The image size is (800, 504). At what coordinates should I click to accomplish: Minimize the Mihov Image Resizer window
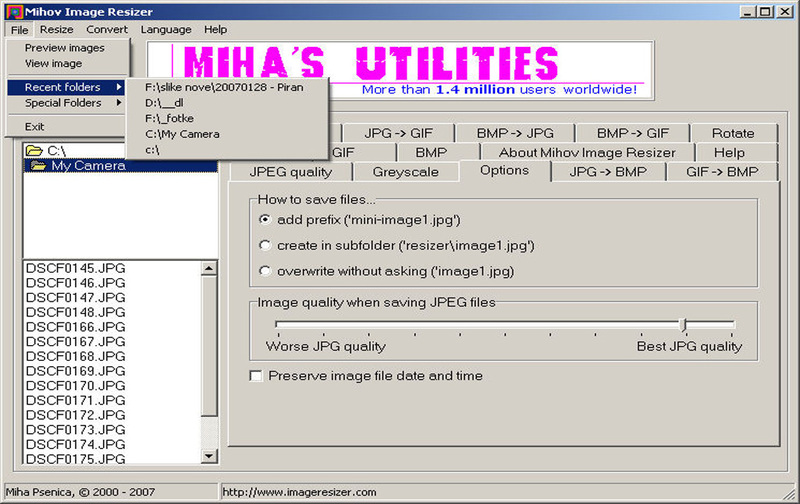[748, 11]
